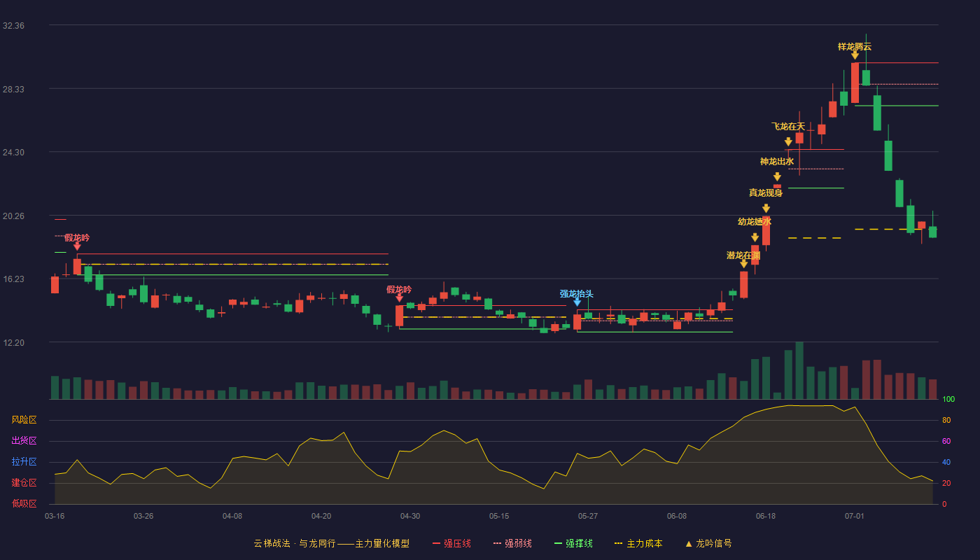Click the tall red candle under 祥龙腾云

[x=855, y=83]
